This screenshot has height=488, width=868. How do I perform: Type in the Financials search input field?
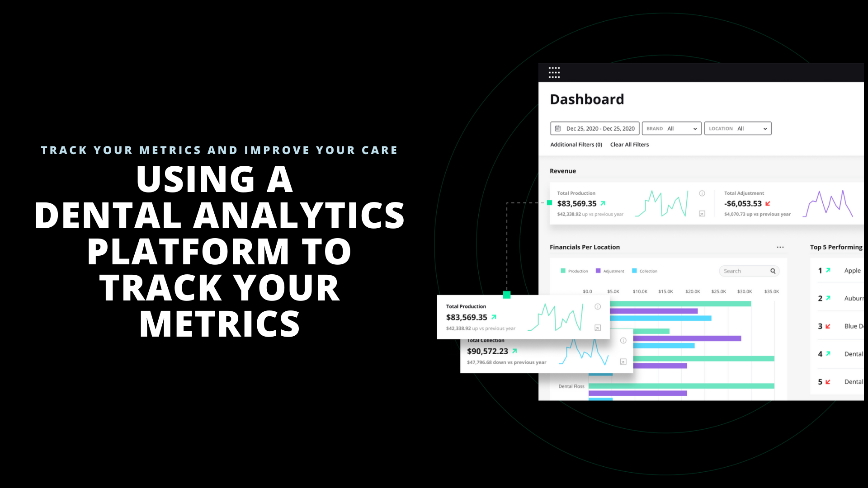(x=745, y=271)
